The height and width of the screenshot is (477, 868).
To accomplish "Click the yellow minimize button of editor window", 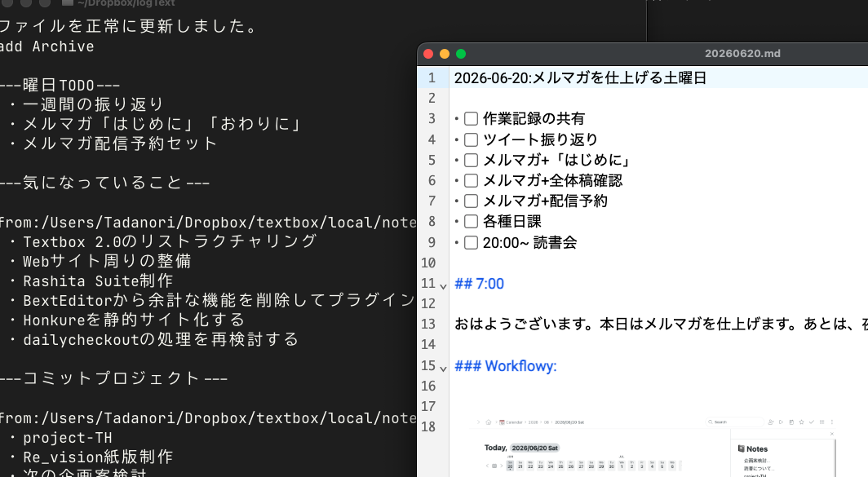I will [x=445, y=54].
